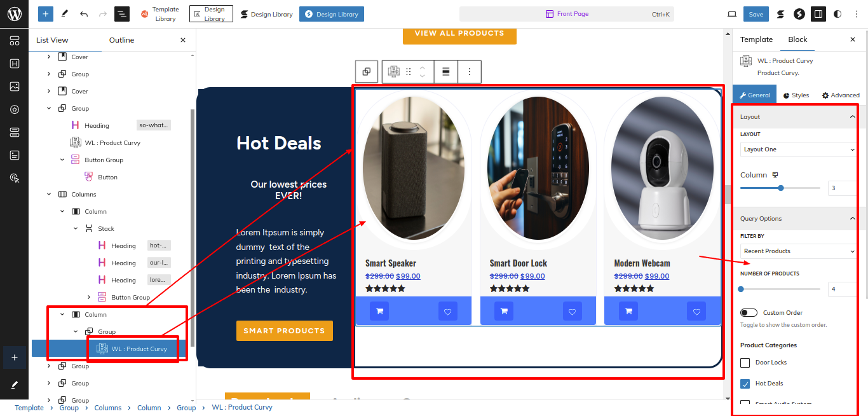Click the WordPress logo in the top corner

coord(14,14)
